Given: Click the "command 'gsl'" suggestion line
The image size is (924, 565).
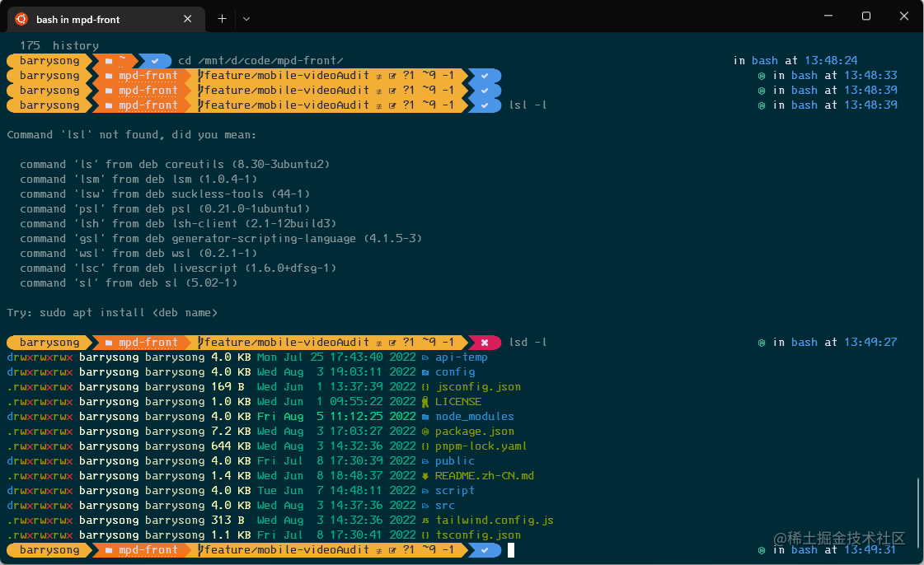Looking at the screenshot, I should click(x=221, y=238).
